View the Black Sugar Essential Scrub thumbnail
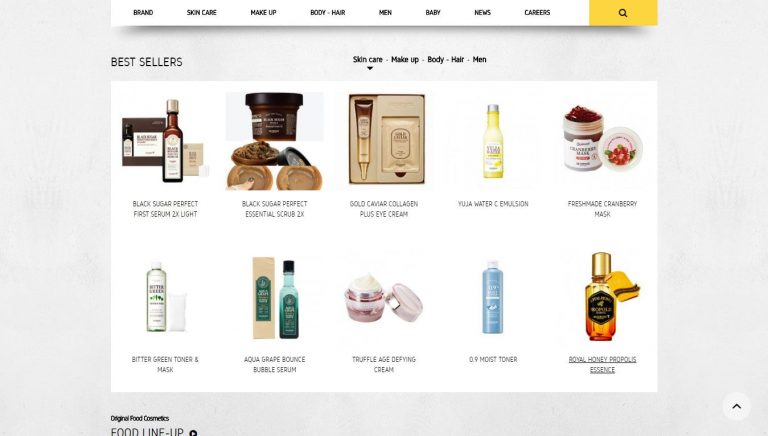This screenshot has height=436, width=768. pyautogui.click(x=274, y=141)
